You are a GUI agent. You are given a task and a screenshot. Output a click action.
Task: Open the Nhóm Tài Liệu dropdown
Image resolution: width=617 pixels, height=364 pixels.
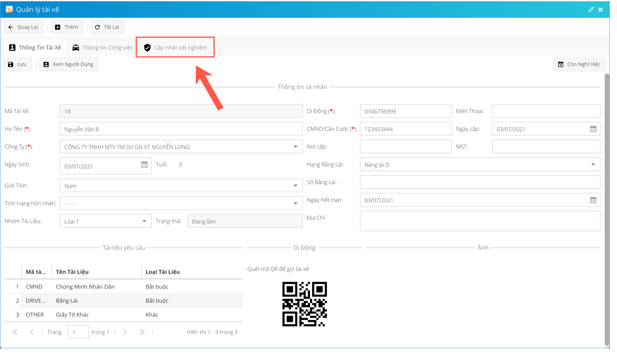(x=144, y=221)
